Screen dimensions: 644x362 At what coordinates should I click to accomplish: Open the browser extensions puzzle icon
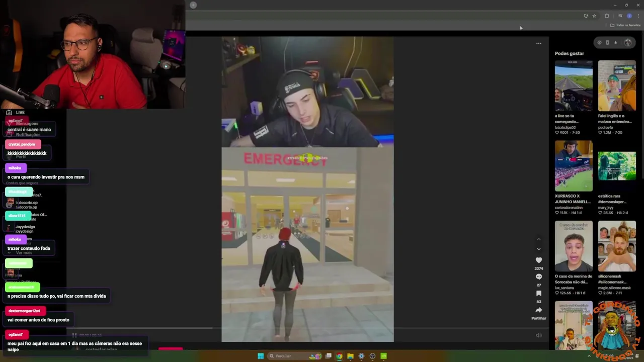click(607, 16)
